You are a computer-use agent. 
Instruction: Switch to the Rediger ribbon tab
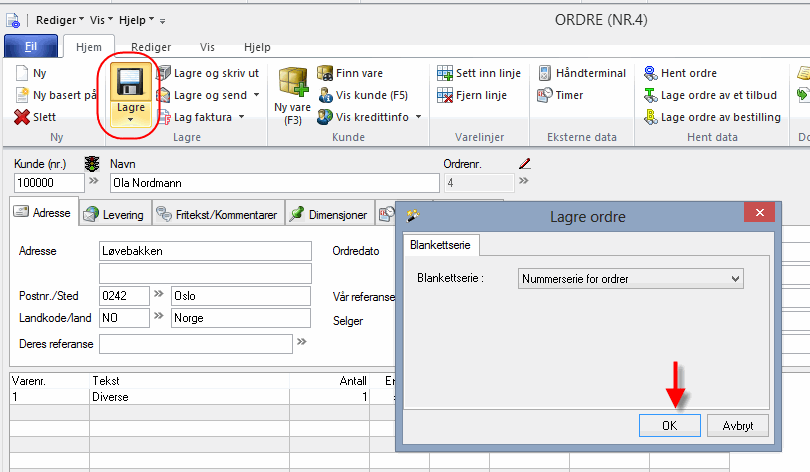(150, 47)
